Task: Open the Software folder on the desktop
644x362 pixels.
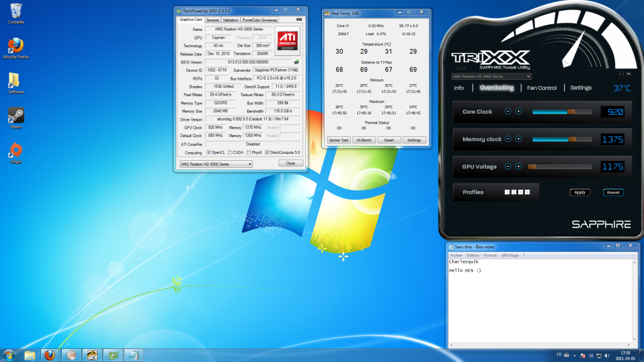Action: point(16,83)
